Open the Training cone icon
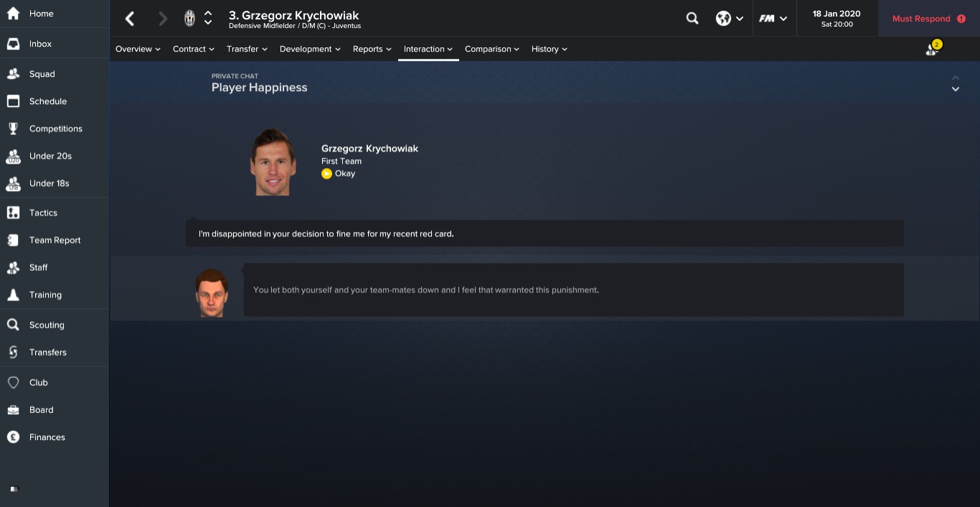Screen dimensions: 980x507 (13, 294)
